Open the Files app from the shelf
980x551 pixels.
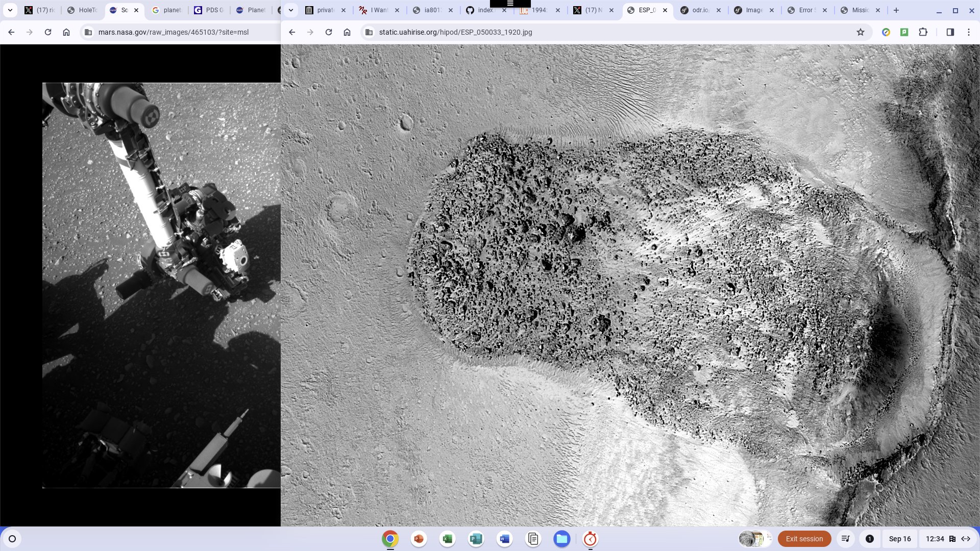pos(562,539)
